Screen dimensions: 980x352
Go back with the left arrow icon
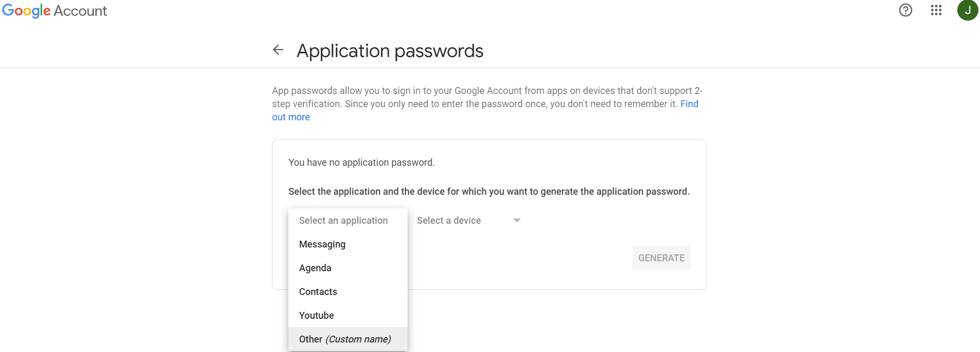coord(278,50)
